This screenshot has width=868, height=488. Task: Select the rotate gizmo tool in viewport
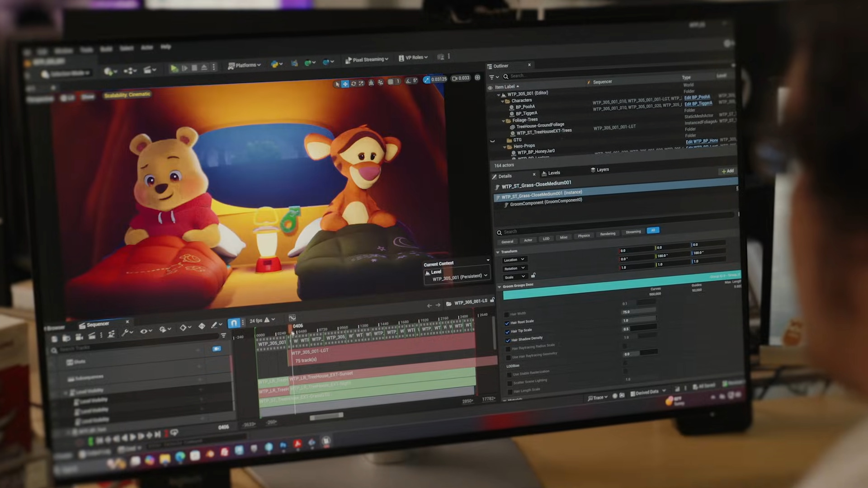coord(353,84)
